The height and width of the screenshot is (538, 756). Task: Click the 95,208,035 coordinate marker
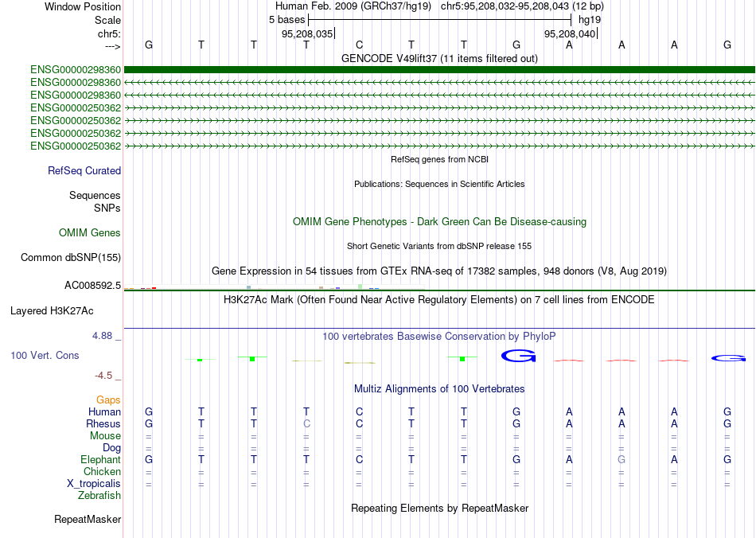click(x=307, y=33)
